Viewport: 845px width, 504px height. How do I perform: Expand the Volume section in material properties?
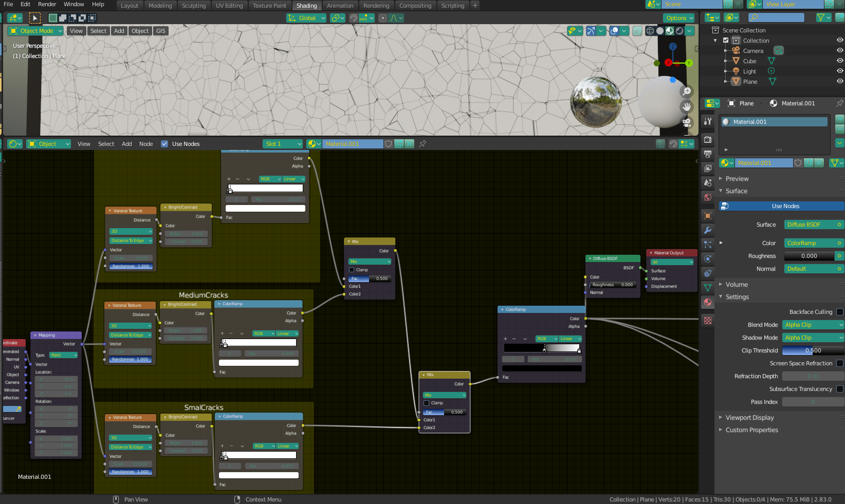pos(738,284)
